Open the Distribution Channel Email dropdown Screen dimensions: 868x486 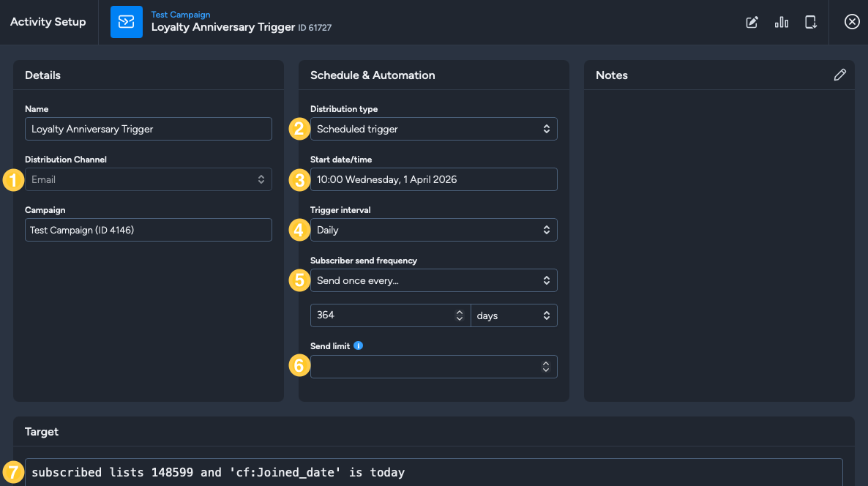[x=149, y=179]
